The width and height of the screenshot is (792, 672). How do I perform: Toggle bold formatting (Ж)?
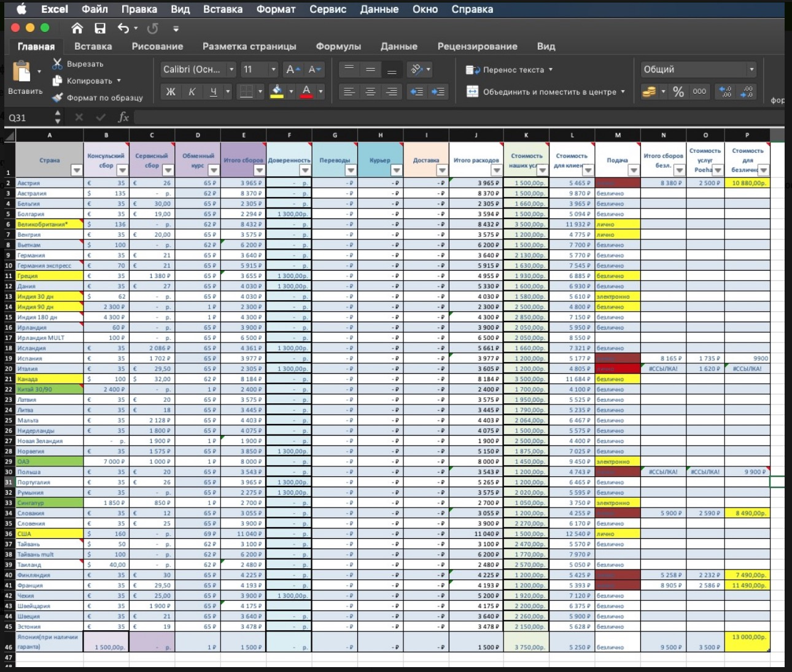tap(171, 91)
